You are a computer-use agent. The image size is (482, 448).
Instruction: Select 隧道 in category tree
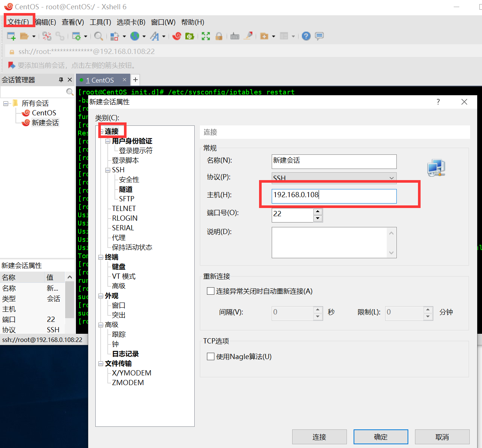tap(126, 189)
